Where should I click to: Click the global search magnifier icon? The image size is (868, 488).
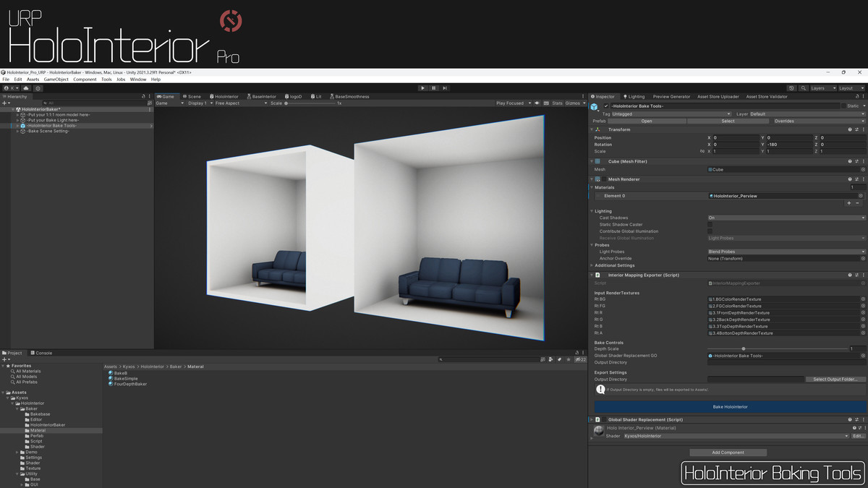[802, 88]
